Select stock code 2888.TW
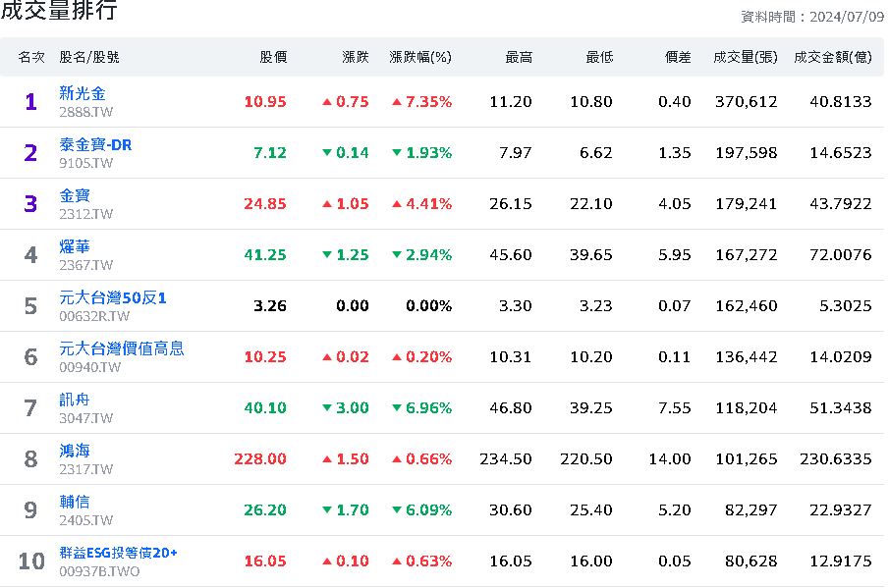Image resolution: width=889 pixels, height=588 pixels. 85,112
